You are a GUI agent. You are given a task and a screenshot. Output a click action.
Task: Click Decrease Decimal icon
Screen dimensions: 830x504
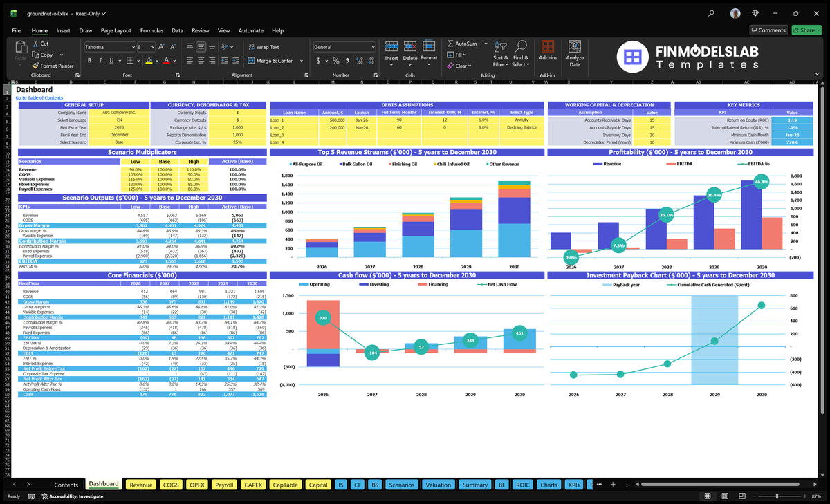click(371, 61)
